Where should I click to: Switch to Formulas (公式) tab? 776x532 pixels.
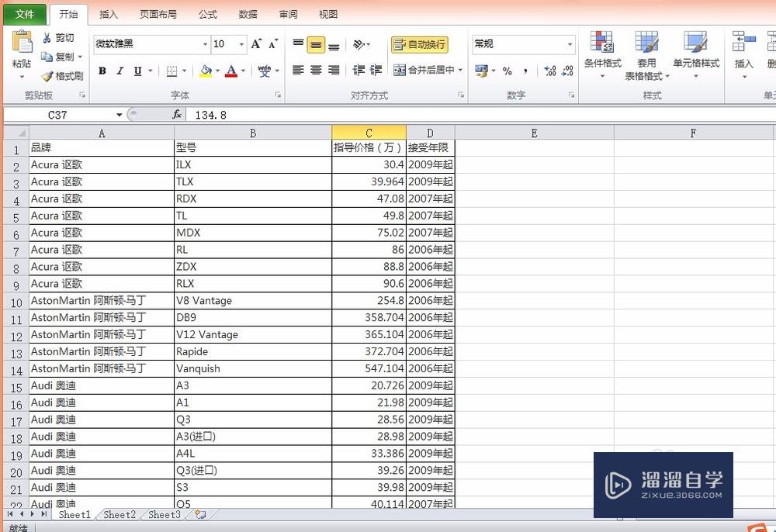207,14
